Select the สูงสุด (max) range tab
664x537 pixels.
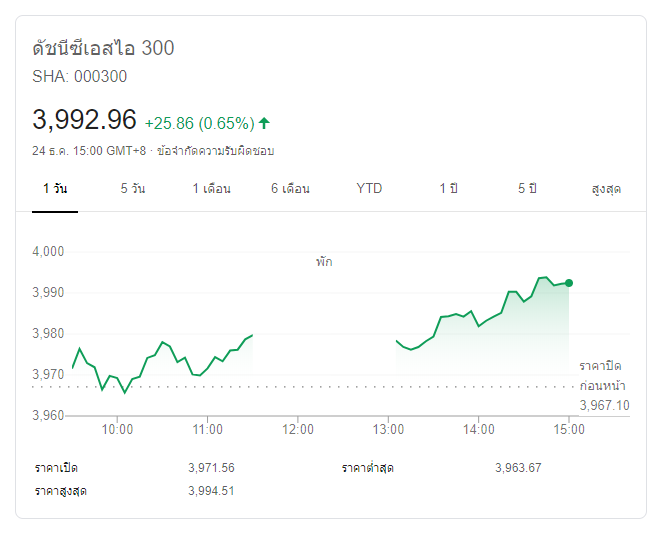pos(606,189)
